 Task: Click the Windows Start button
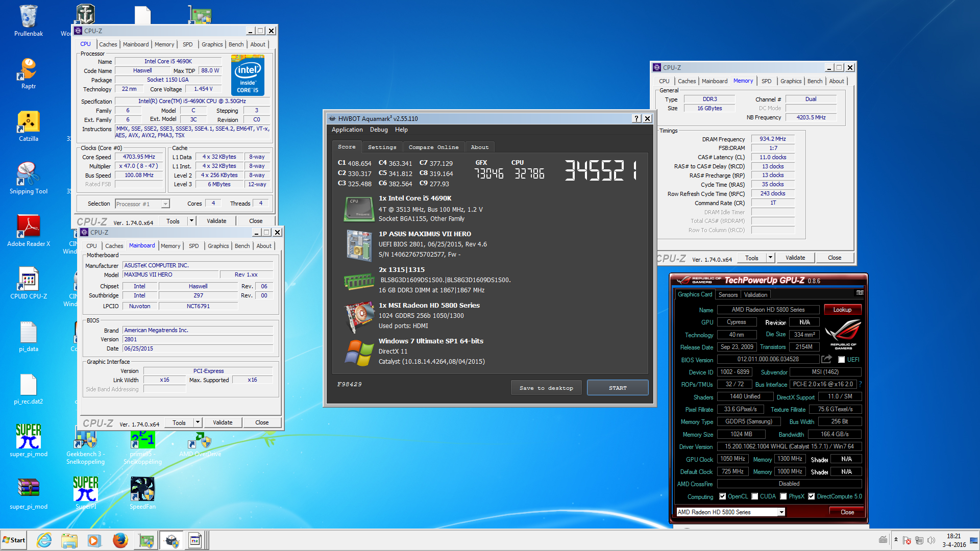point(14,540)
